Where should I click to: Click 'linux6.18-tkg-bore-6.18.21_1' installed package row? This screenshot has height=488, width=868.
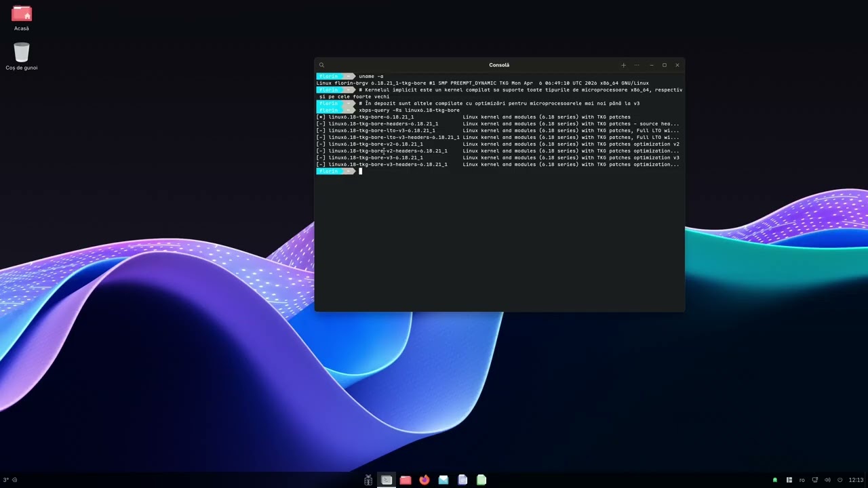coord(500,117)
